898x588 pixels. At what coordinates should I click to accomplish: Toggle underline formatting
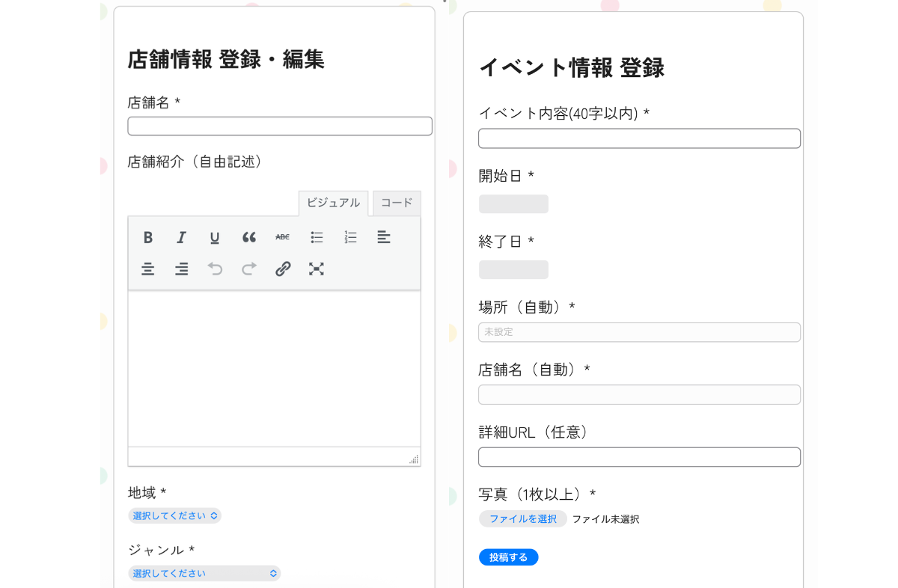click(215, 237)
